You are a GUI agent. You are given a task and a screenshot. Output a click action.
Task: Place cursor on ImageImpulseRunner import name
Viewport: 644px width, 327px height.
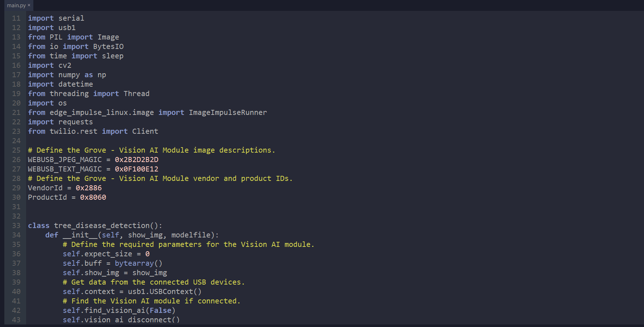coord(228,112)
